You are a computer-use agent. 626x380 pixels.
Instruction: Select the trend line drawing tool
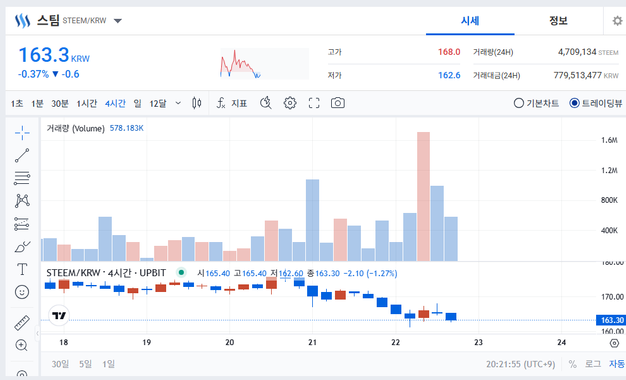pos(22,155)
